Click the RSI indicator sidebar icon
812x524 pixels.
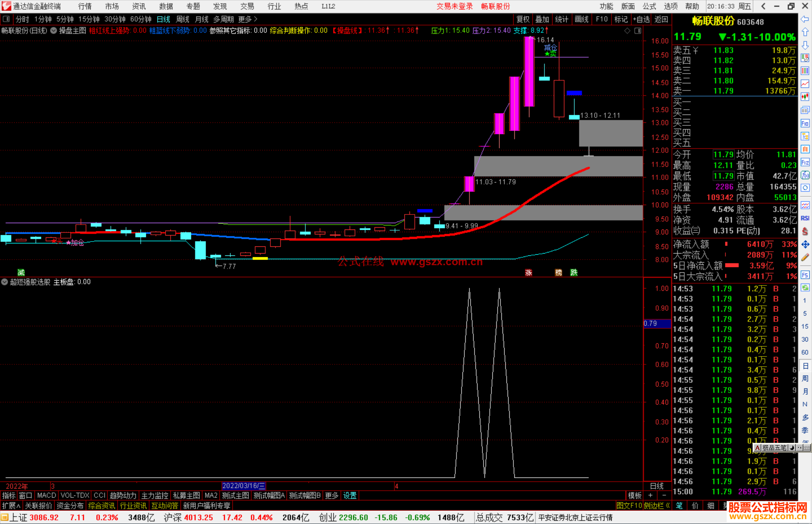tap(805, 218)
